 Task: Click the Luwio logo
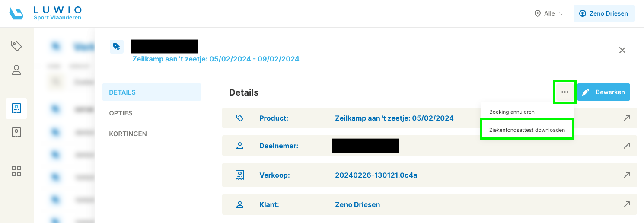45,13
